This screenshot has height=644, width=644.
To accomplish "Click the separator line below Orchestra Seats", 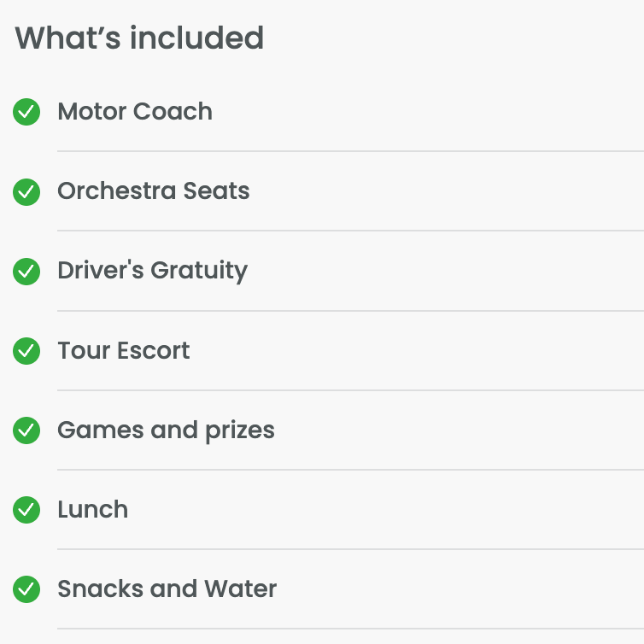I will 350,231.
